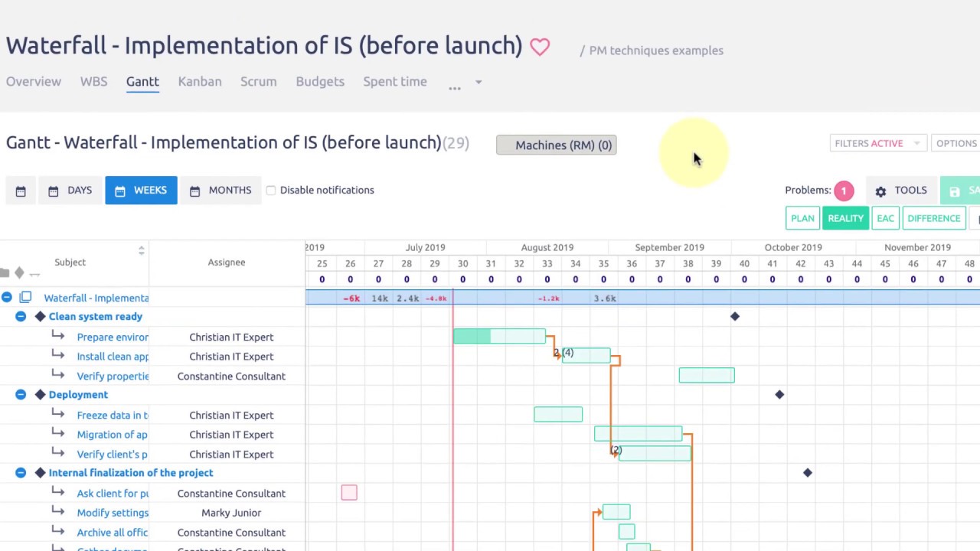Screen dimensions: 980x551
Task: Click the milestone diamond before Clean system ready
Action: click(x=41, y=317)
